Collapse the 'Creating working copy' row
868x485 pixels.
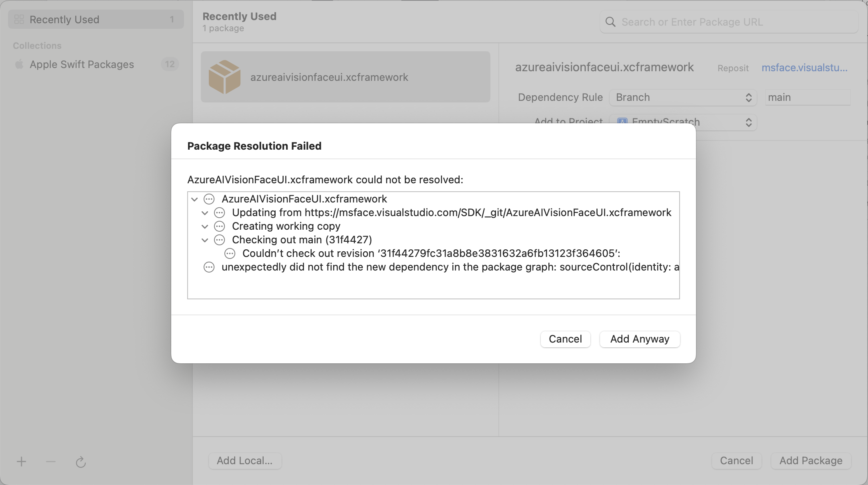click(x=205, y=226)
